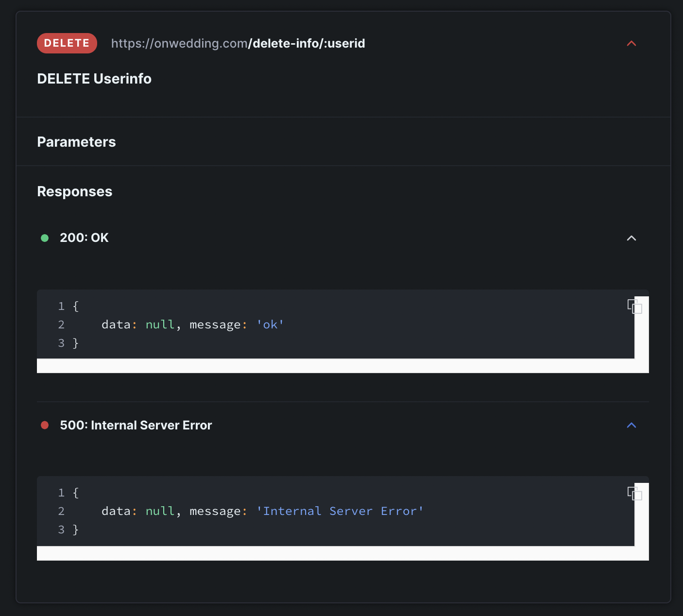Click the 200: OK label
This screenshot has width=683, height=616.
click(84, 238)
